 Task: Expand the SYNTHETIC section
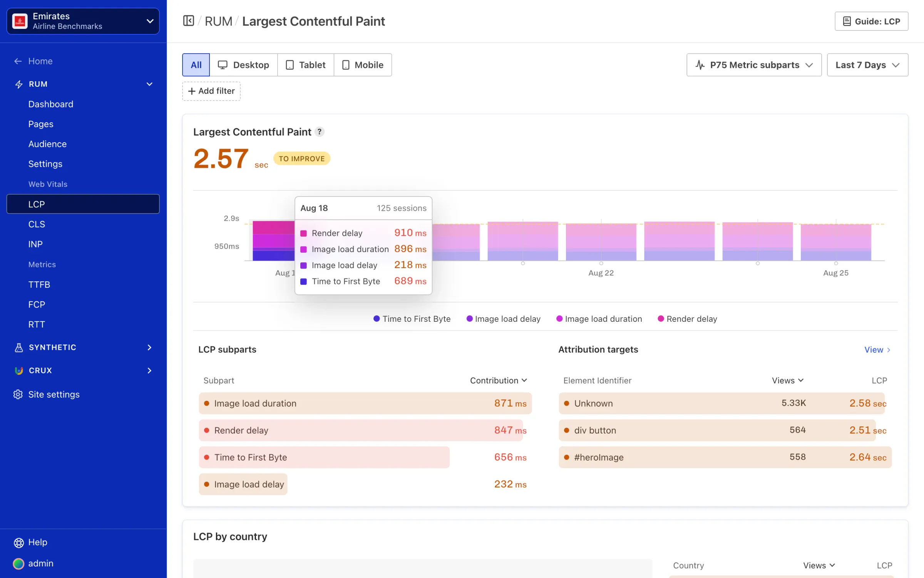(83, 347)
